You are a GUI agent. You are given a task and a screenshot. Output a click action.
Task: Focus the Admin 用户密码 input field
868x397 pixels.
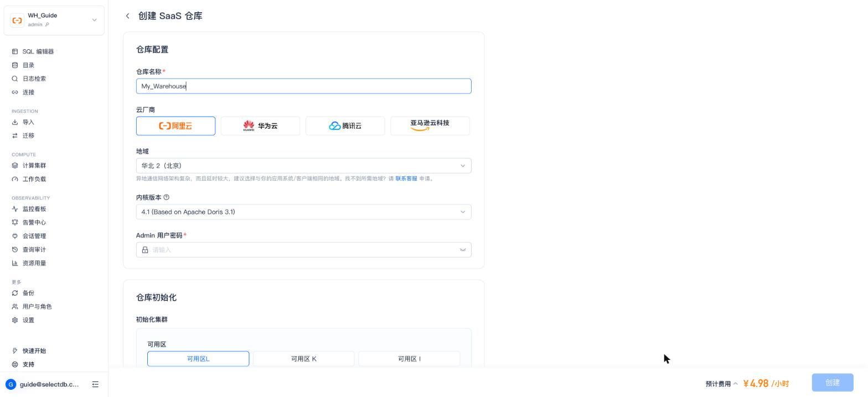tap(303, 250)
